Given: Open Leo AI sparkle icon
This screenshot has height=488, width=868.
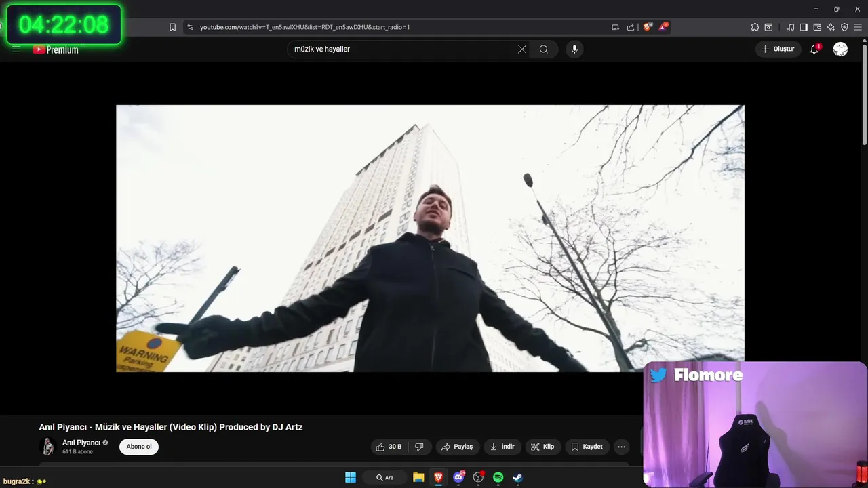Looking at the screenshot, I should coord(831,27).
